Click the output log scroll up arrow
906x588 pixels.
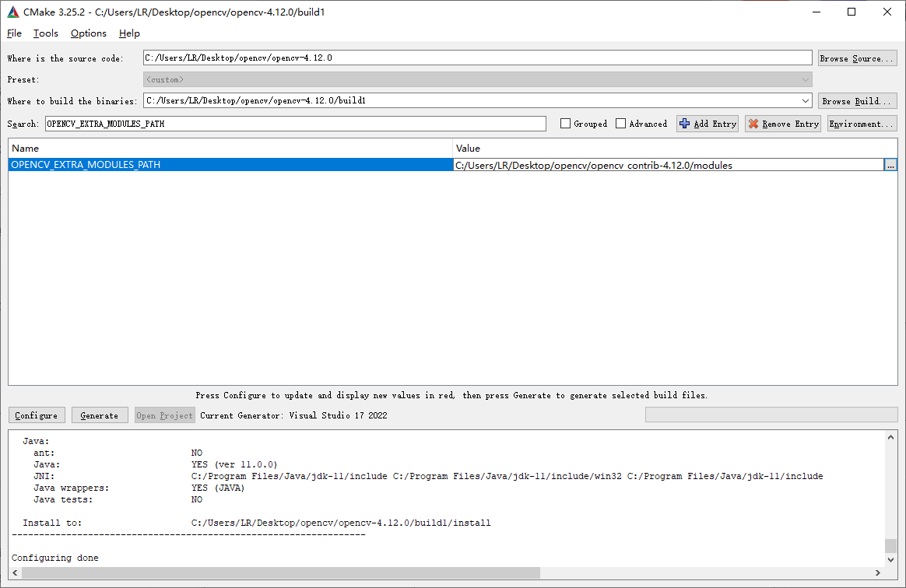tap(890, 437)
